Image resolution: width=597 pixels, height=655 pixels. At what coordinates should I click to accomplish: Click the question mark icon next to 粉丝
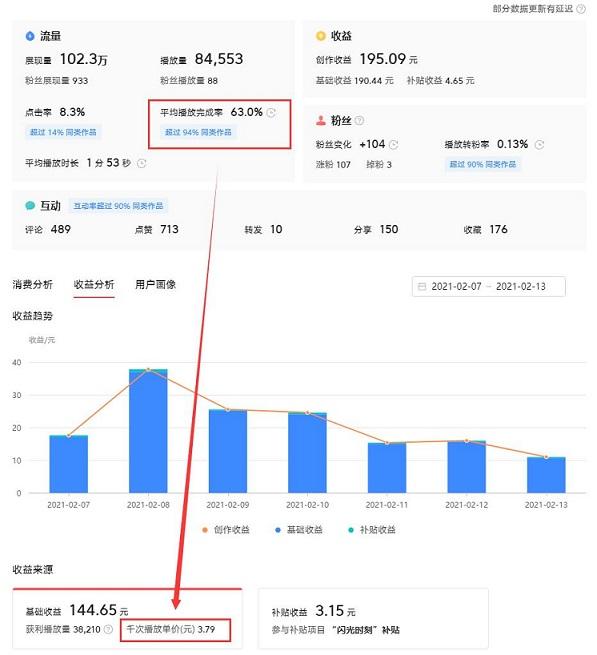click(359, 121)
